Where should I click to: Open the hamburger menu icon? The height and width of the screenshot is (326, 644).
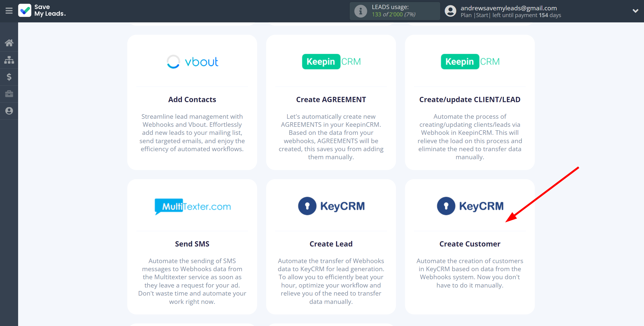tap(9, 11)
